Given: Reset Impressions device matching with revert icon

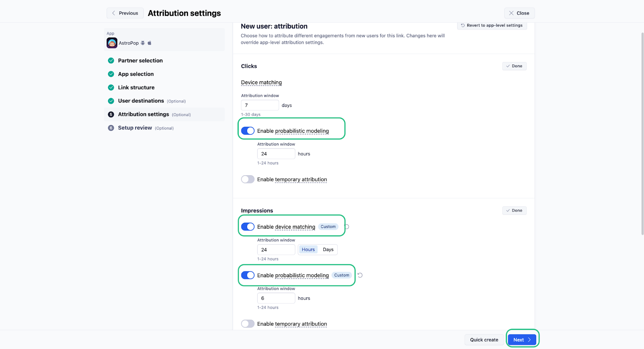Looking at the screenshot, I should [x=347, y=227].
